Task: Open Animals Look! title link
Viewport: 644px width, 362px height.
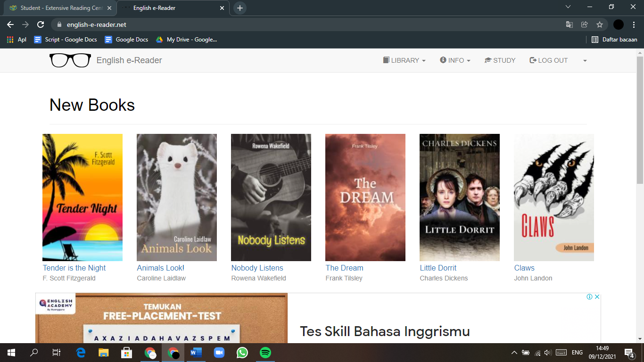Action: coord(160,268)
